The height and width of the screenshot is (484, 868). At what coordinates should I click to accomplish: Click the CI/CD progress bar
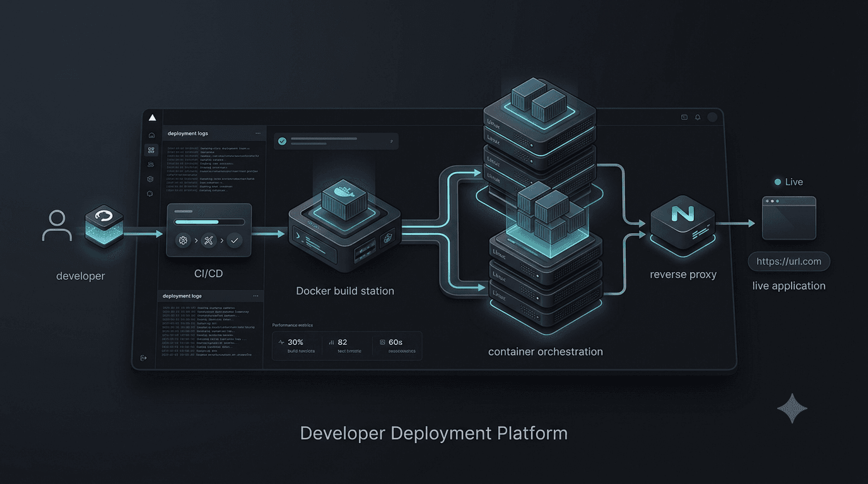pos(209,222)
